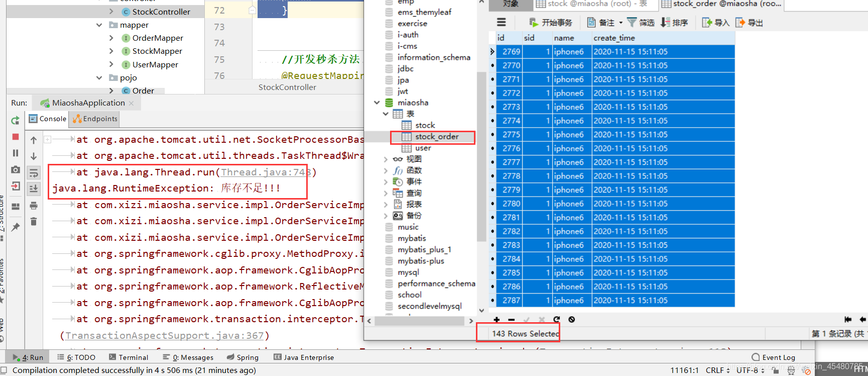Rerun MiaoshaApplication with the green rerun icon
This screenshot has width=868, height=376.
point(15,120)
